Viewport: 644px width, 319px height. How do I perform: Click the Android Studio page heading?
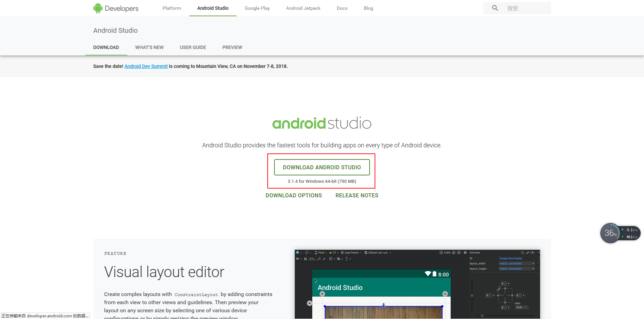point(115,30)
